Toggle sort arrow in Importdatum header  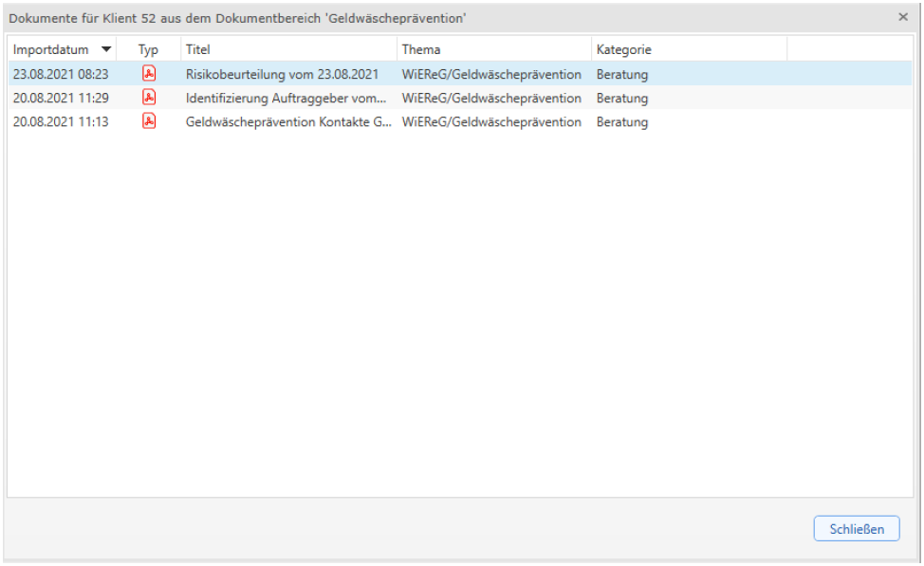[x=106, y=49]
